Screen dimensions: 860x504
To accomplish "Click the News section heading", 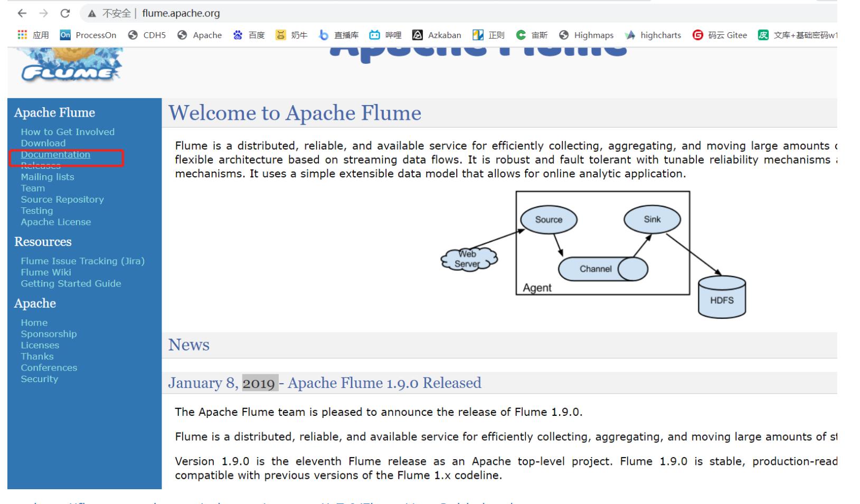I will tap(189, 345).
